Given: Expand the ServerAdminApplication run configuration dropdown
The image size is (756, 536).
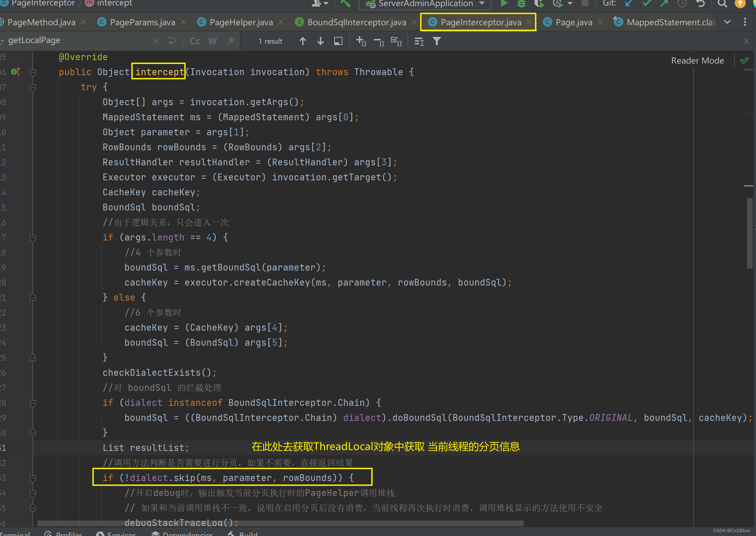Looking at the screenshot, I should (x=482, y=3).
